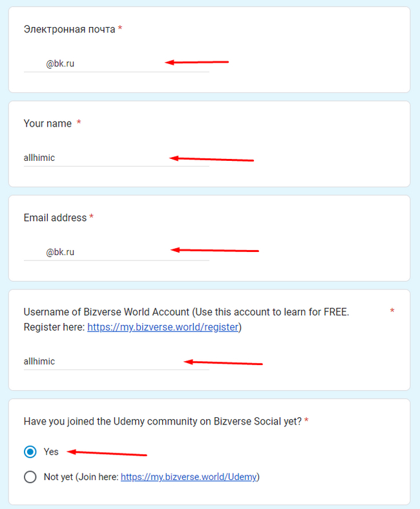The image size is (420, 509).
Task: Click the red arrow beside Your name field
Action: (x=212, y=158)
